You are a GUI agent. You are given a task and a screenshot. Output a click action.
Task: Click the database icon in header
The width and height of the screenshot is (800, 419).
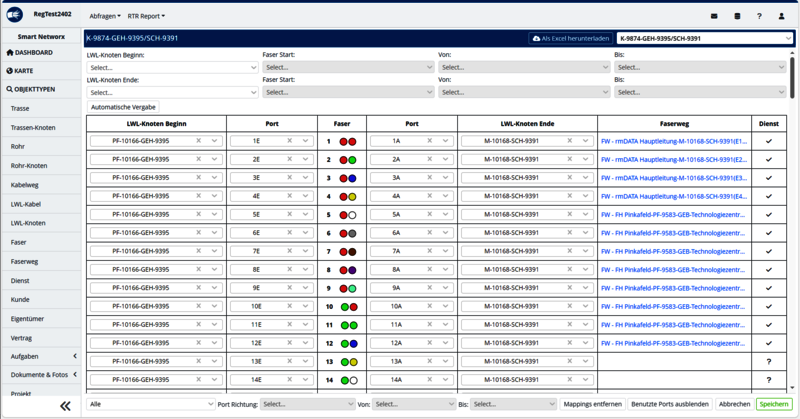coord(738,16)
